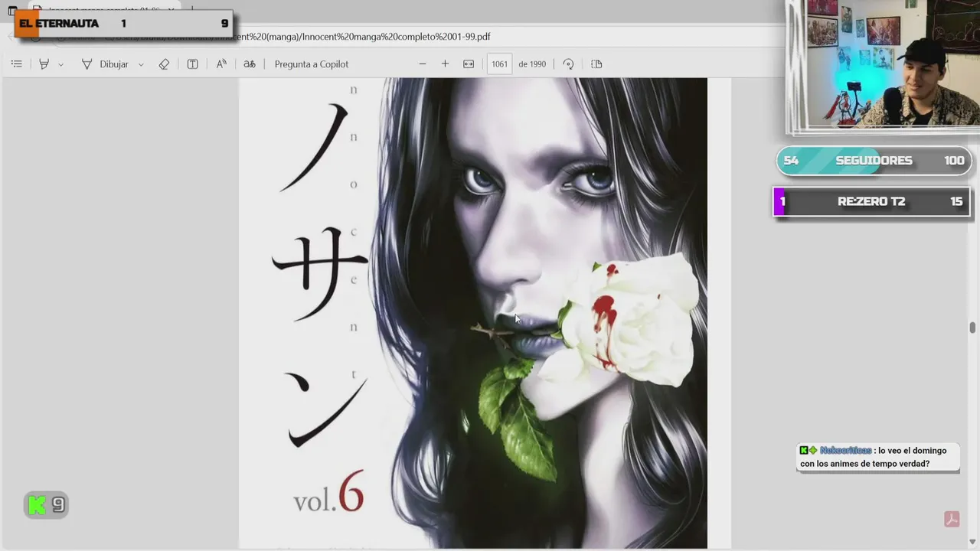
Task: Open the table of contents sidebar
Action: (16, 64)
